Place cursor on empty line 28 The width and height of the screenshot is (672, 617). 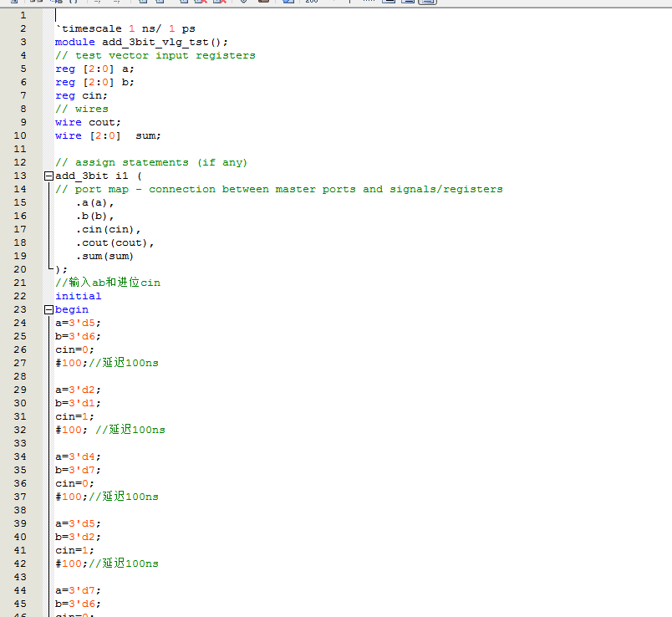click(167, 376)
